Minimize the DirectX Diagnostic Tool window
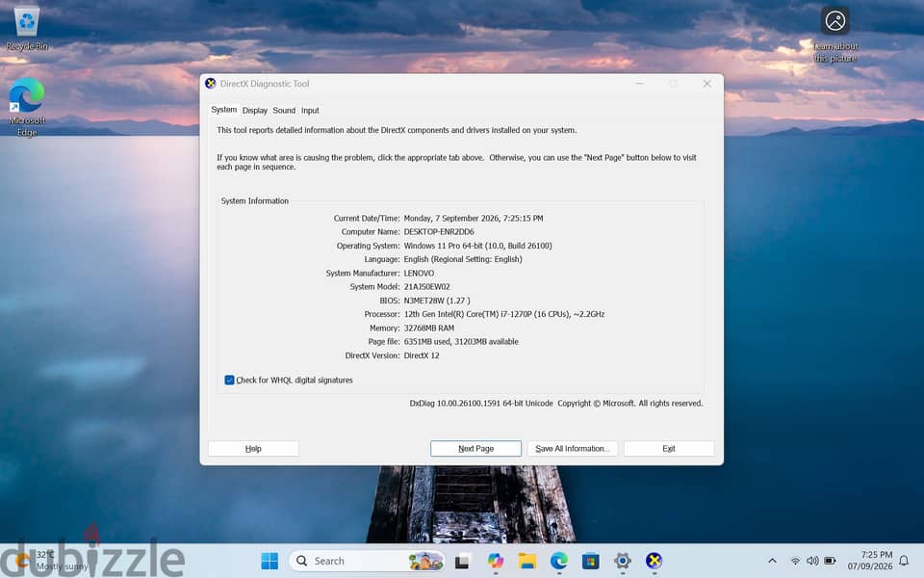Screen dimensions: 924x578 tap(639, 84)
